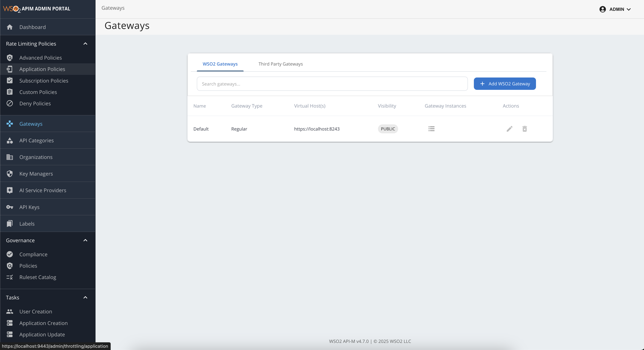Navigate to Organizations
644x350 pixels.
click(x=48, y=157)
